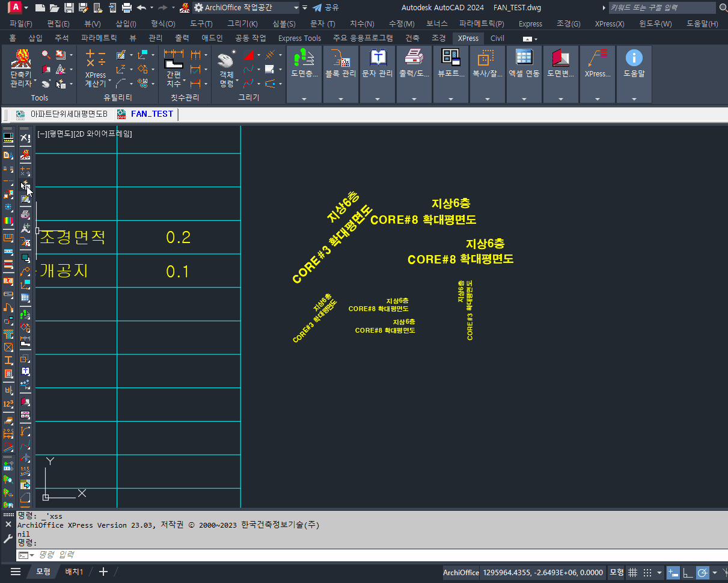Open the quick access customize dropdown arrow

305,8
